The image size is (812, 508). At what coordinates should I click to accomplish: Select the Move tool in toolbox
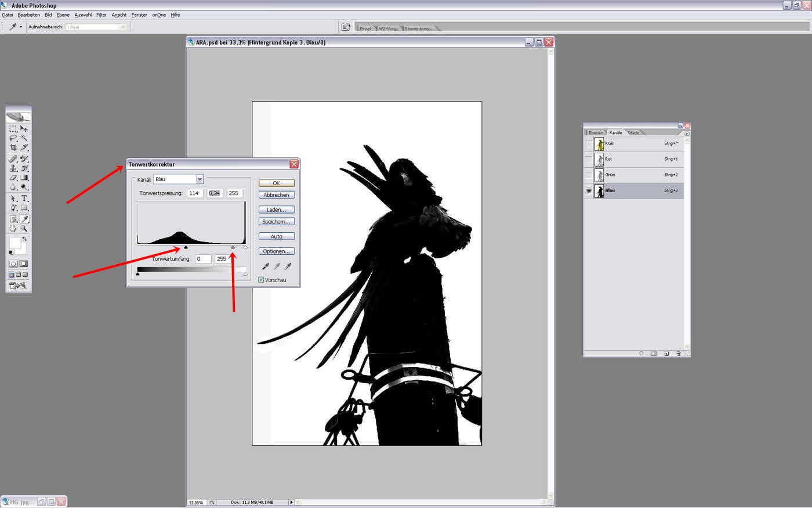click(24, 129)
